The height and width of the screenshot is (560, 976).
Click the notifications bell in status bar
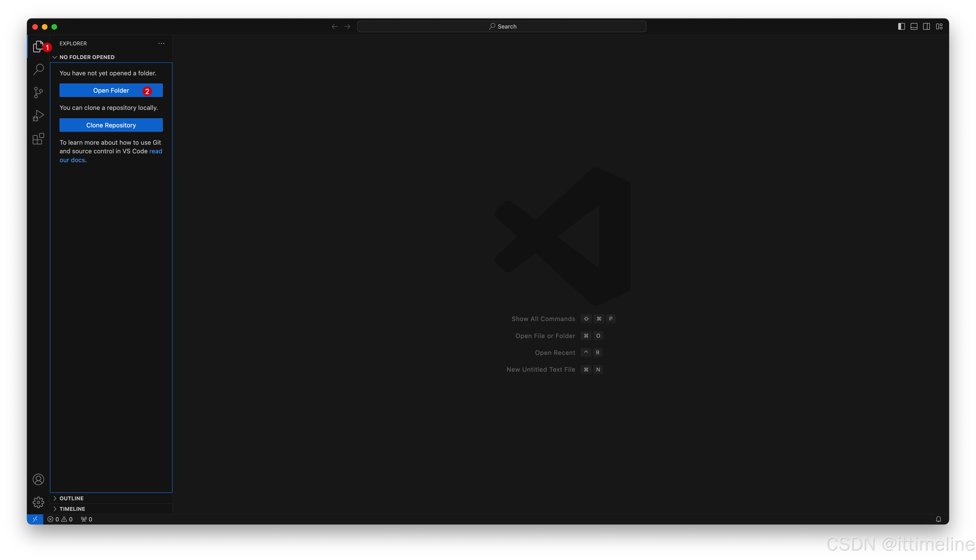tap(938, 519)
